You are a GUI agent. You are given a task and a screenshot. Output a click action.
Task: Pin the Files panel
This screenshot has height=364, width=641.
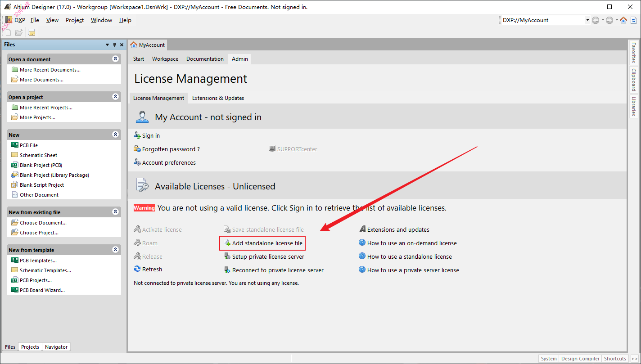point(114,45)
